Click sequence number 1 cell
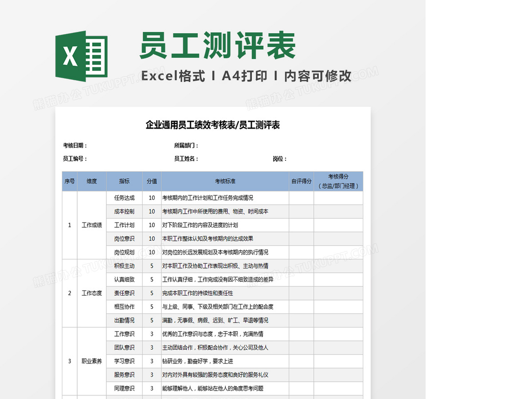 coord(70,225)
